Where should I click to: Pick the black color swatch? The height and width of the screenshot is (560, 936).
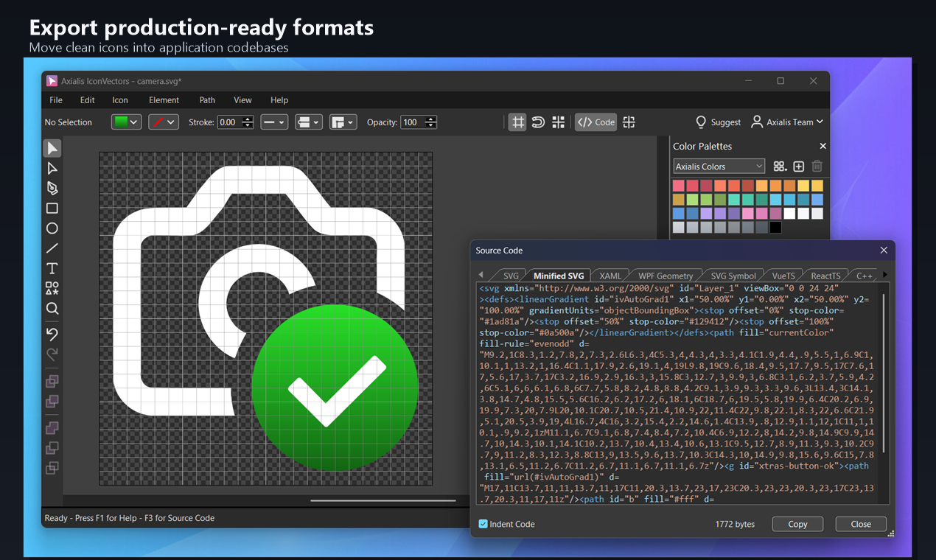[x=775, y=228]
